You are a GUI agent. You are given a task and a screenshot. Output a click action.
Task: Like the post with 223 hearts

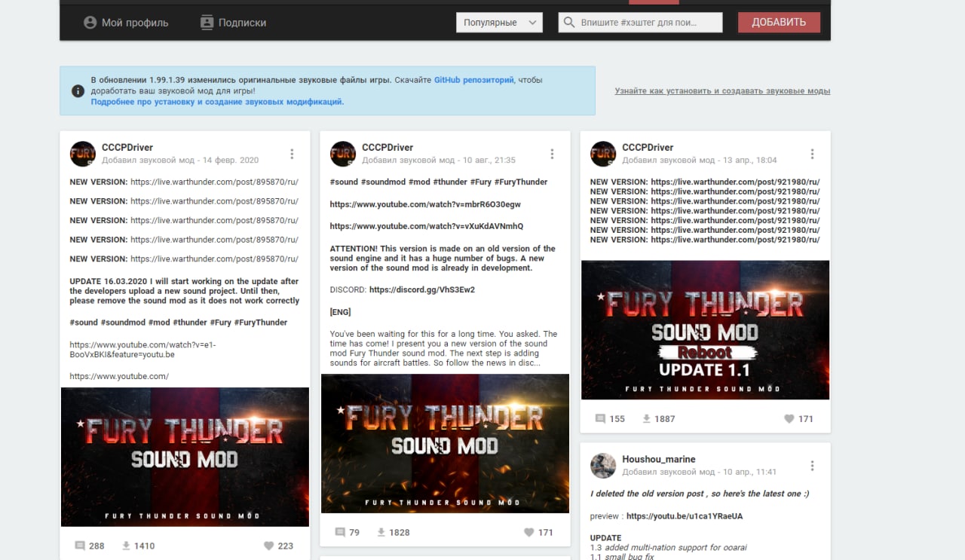(x=268, y=546)
